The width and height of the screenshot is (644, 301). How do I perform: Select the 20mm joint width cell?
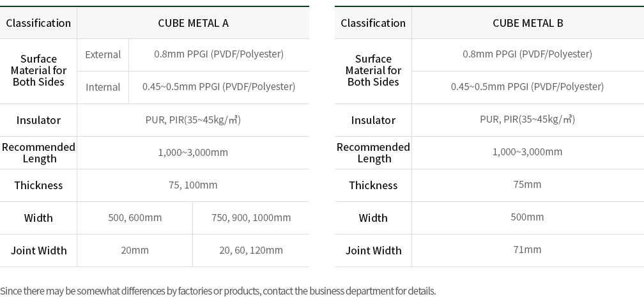135,250
